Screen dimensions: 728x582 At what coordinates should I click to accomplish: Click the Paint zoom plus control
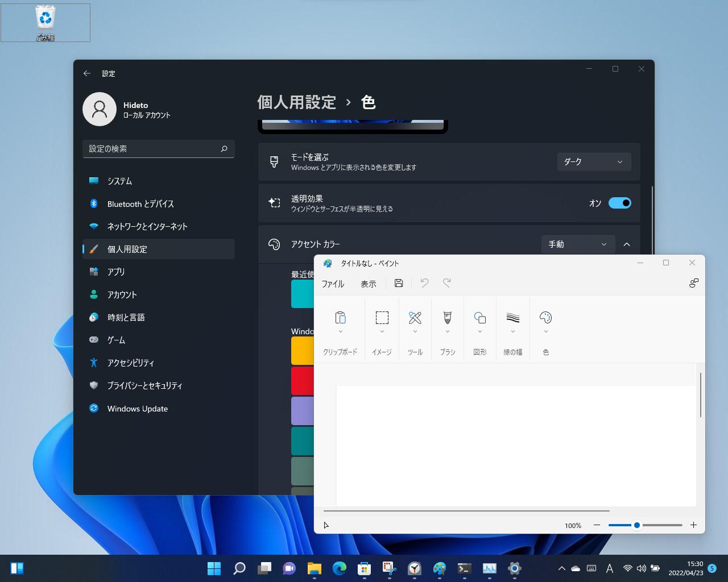click(693, 525)
